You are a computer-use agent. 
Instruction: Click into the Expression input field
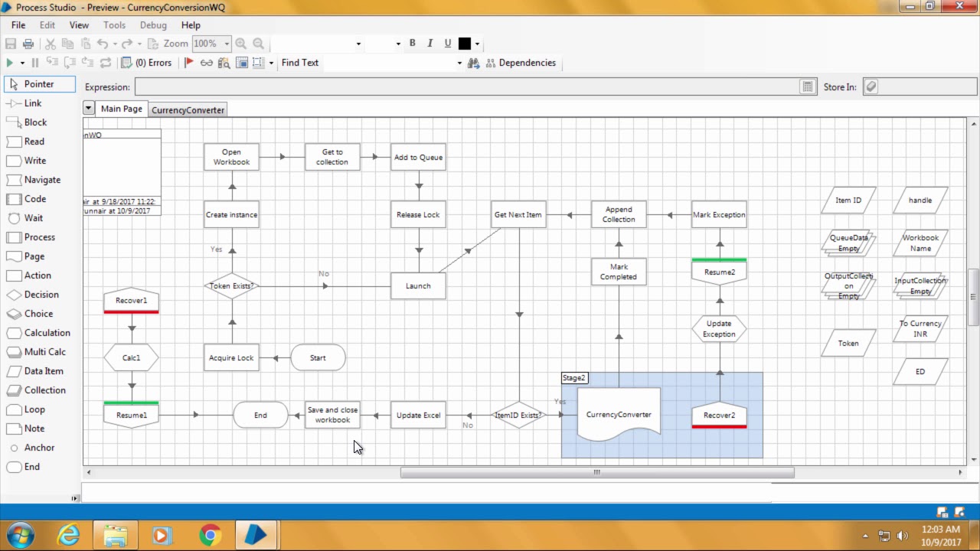(x=467, y=87)
